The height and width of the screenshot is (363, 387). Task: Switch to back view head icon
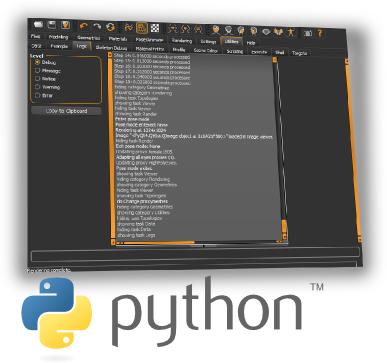tap(228, 30)
